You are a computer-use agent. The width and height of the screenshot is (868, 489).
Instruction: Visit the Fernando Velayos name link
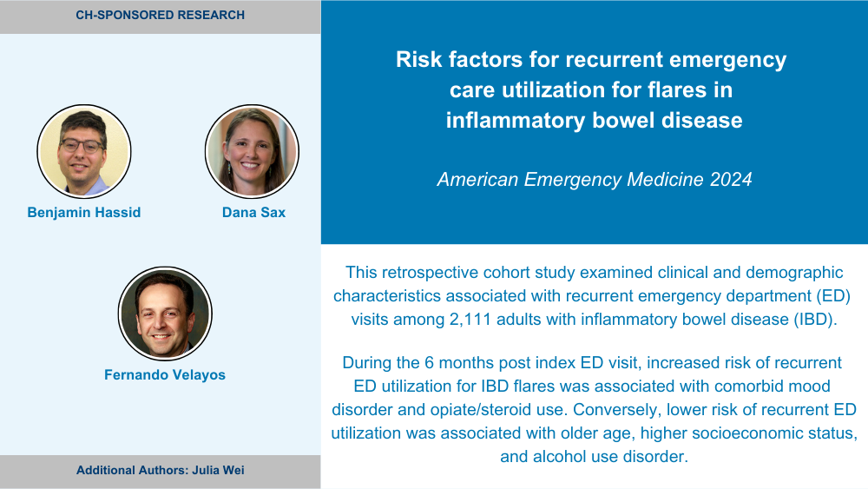pyautogui.click(x=165, y=375)
